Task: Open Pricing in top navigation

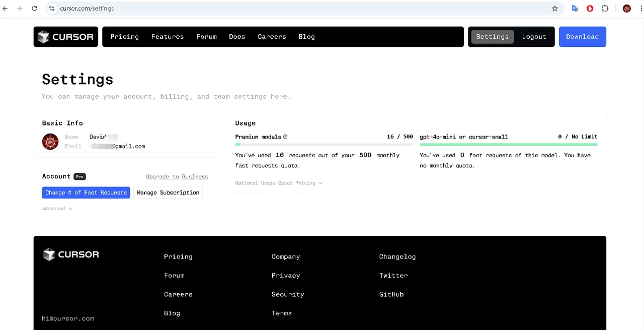Action: pos(124,37)
